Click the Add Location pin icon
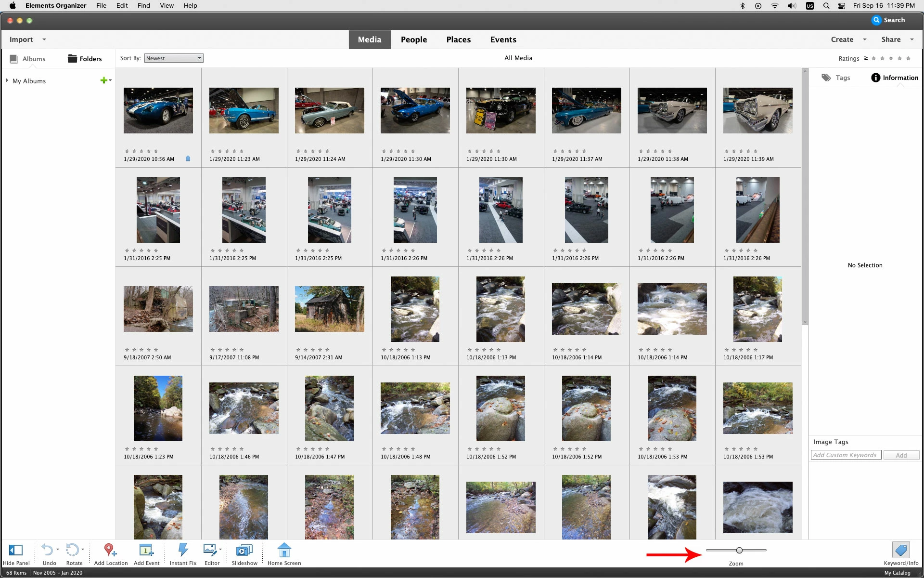Viewport: 924px width, 578px height. pyautogui.click(x=110, y=550)
